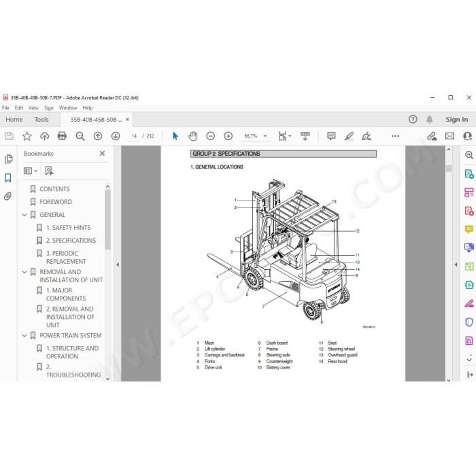Add the star bookmark icon

coord(27,136)
